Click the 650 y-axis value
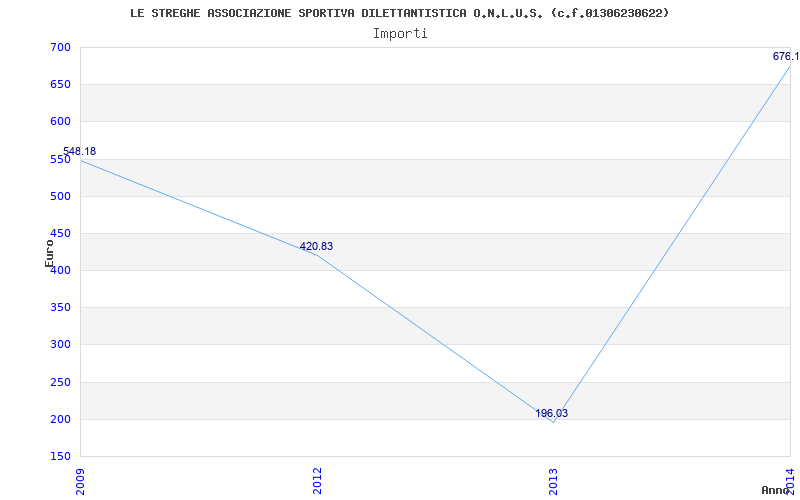800x500 pixels. 60,85
